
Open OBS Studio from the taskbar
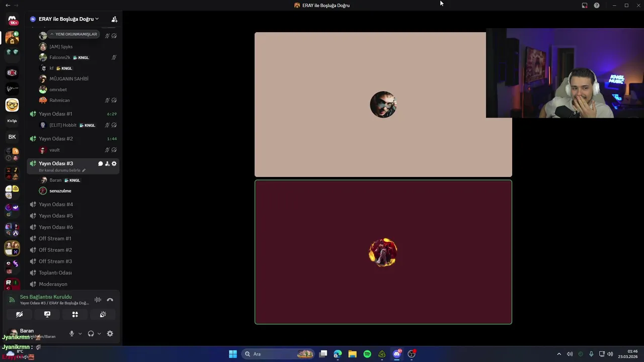click(x=412, y=354)
